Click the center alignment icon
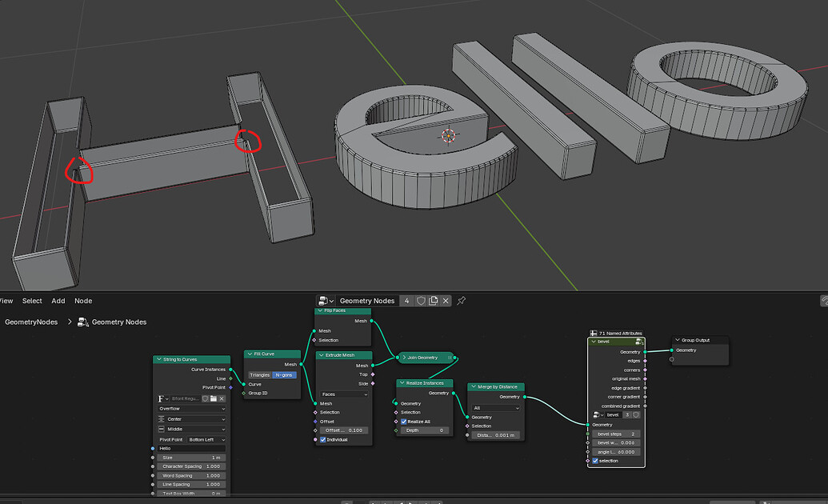828x504 pixels. click(x=161, y=419)
